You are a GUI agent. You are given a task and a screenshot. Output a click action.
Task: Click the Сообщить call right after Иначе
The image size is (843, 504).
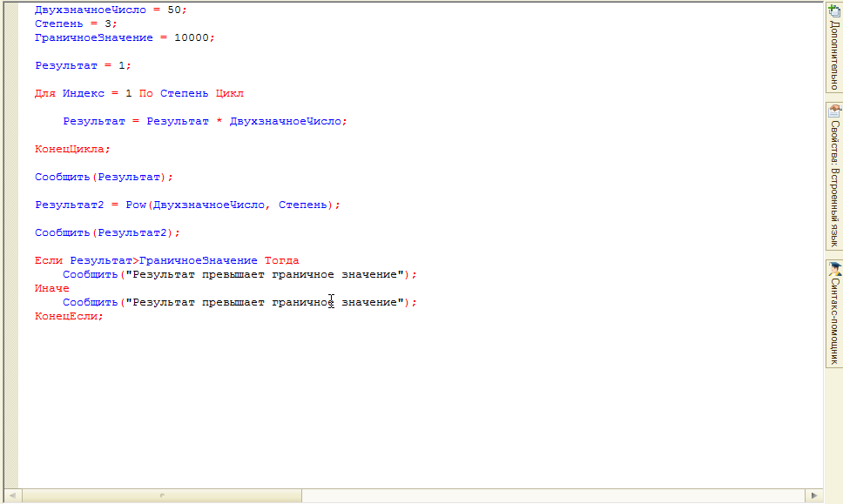[x=239, y=303]
